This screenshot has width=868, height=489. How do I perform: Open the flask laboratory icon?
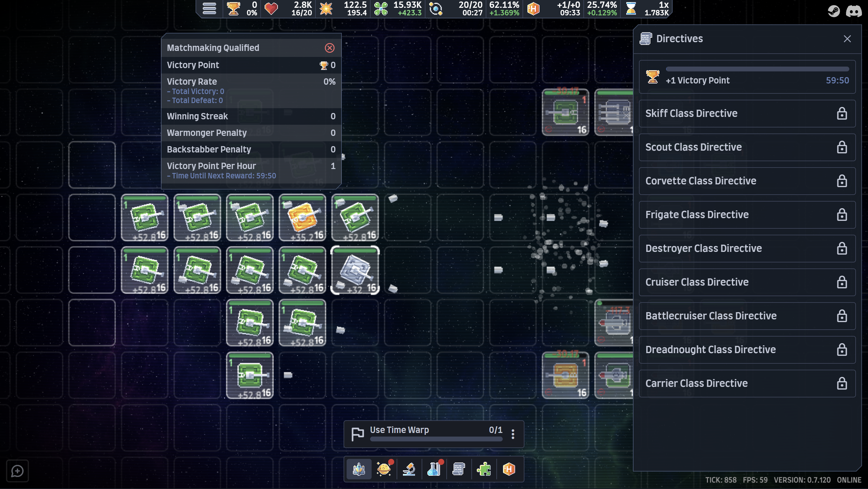point(434,469)
